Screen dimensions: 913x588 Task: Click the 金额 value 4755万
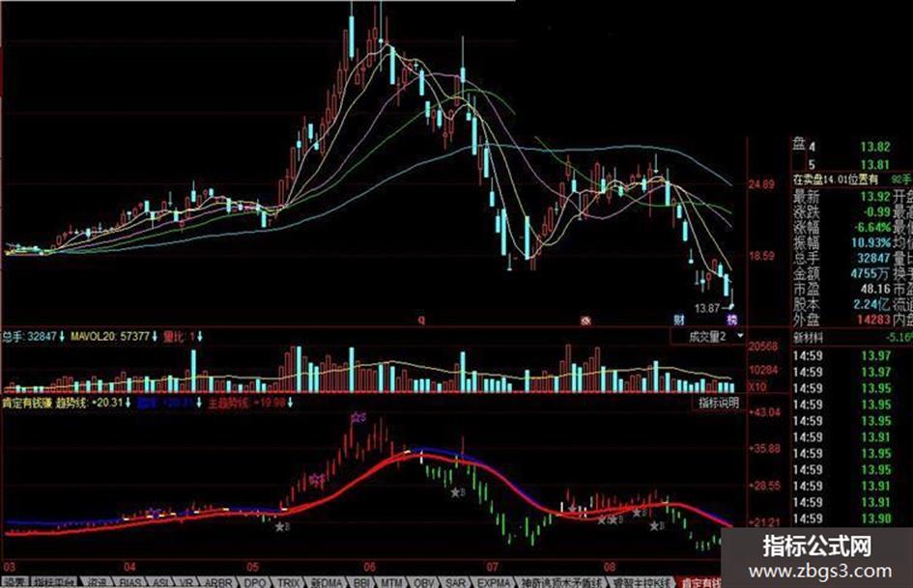[x=870, y=273]
